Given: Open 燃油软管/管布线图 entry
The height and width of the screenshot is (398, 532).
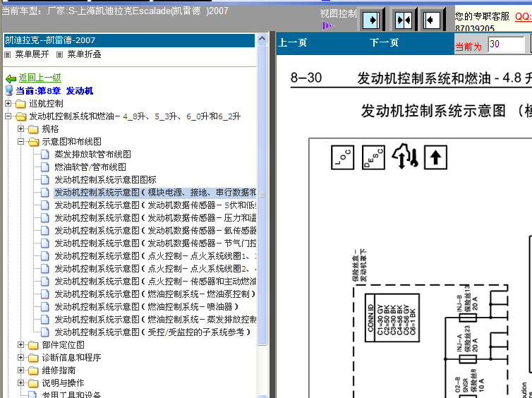Looking at the screenshot, I should [90, 167].
